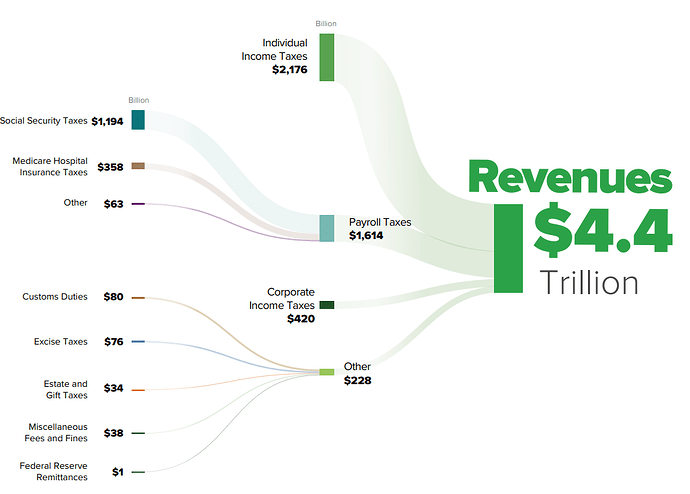Click the $4.4 total amount

click(x=603, y=230)
